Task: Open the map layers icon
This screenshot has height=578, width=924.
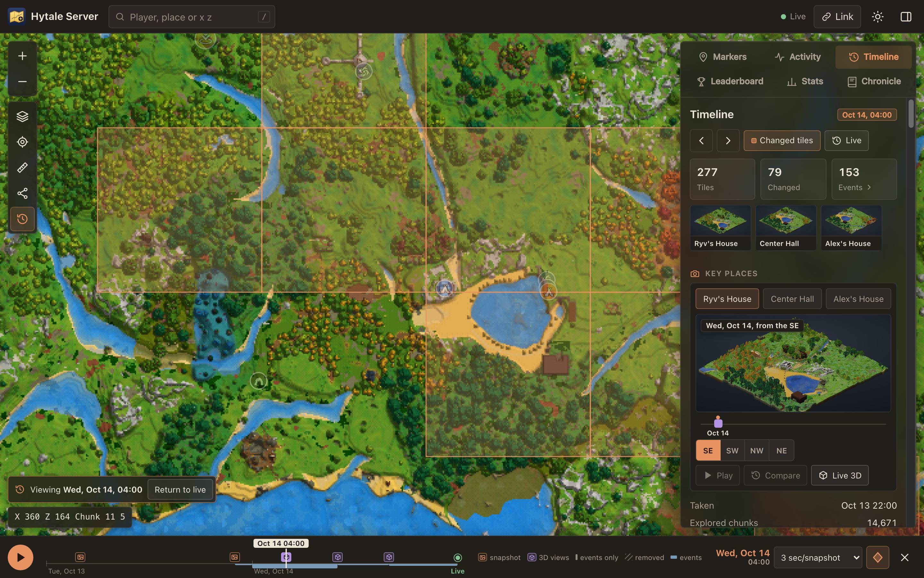Action: (x=22, y=116)
